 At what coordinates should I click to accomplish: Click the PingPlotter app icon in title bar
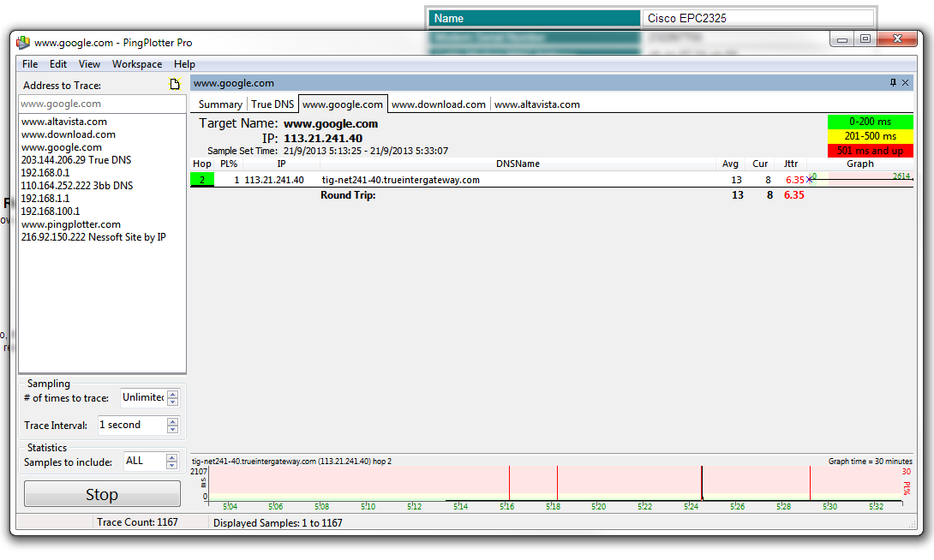click(23, 42)
